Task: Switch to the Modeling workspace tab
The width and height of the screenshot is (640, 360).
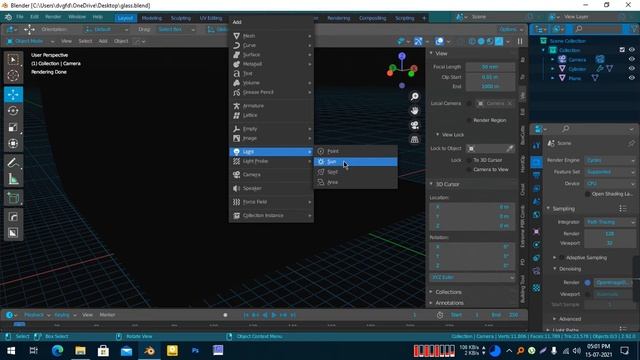Action: [x=151, y=18]
